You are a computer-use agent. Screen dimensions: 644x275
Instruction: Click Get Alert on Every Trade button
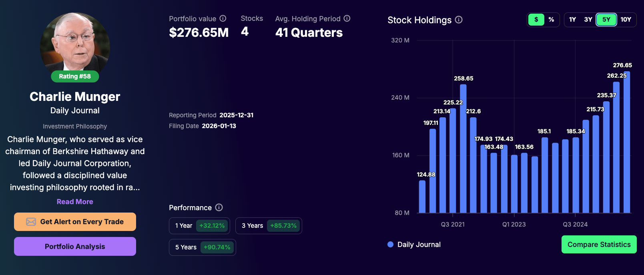coord(75,222)
